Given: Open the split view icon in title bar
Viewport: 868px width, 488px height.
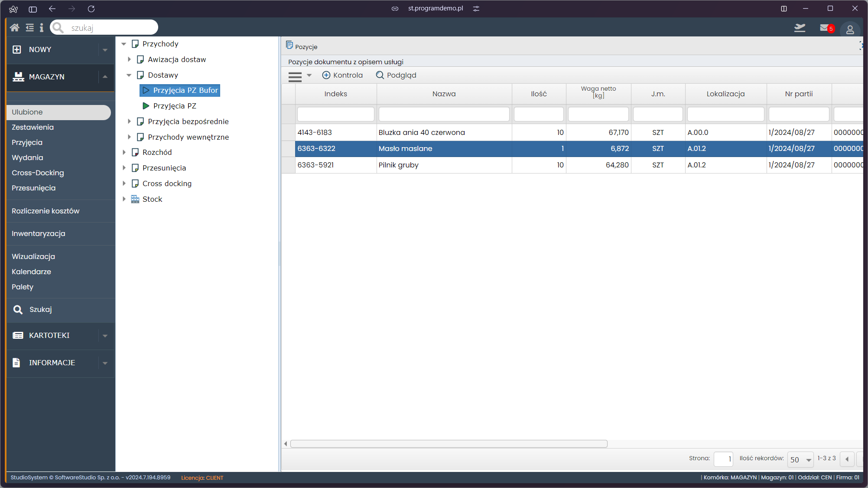Looking at the screenshot, I should [784, 9].
